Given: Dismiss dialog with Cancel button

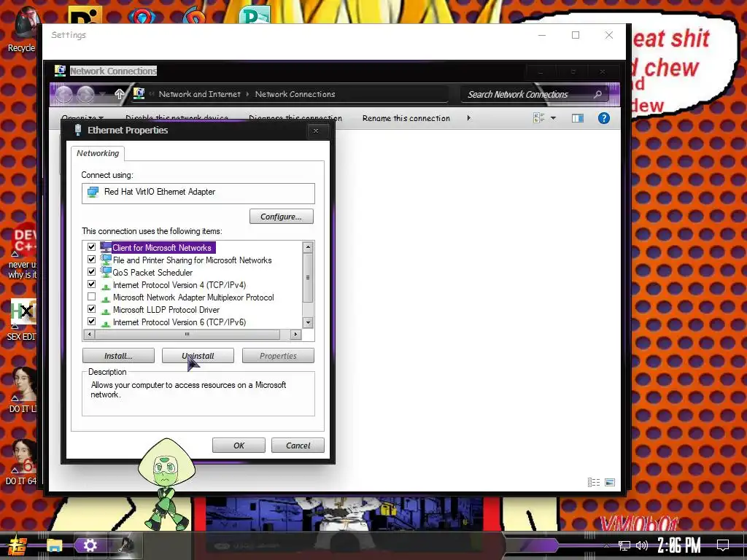Looking at the screenshot, I should tap(298, 446).
